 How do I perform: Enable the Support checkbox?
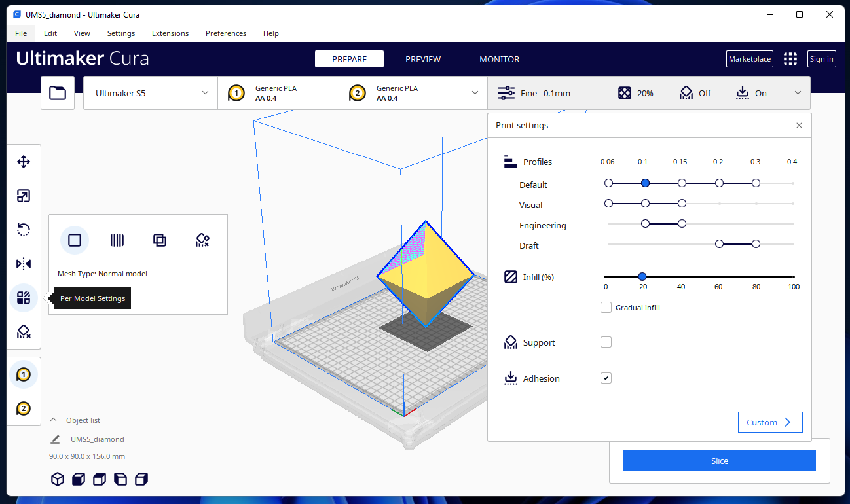(606, 342)
